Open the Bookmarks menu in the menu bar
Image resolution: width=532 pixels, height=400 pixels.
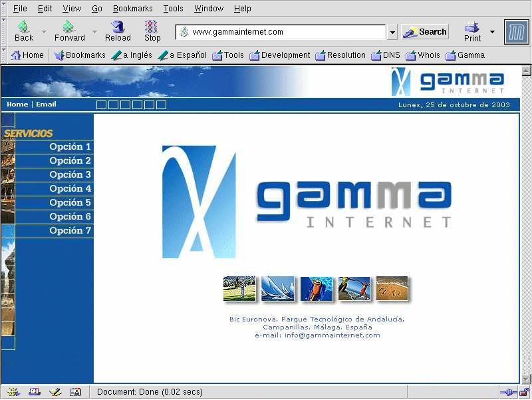coord(132,9)
